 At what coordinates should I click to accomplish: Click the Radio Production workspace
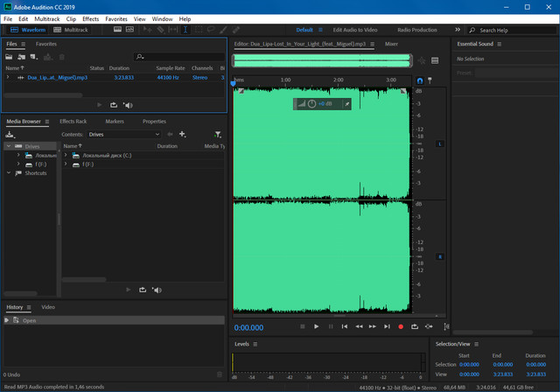[x=416, y=30]
